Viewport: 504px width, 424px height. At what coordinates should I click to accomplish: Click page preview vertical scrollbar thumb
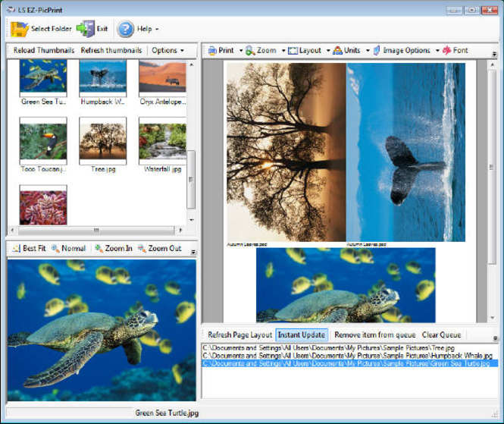click(x=492, y=168)
